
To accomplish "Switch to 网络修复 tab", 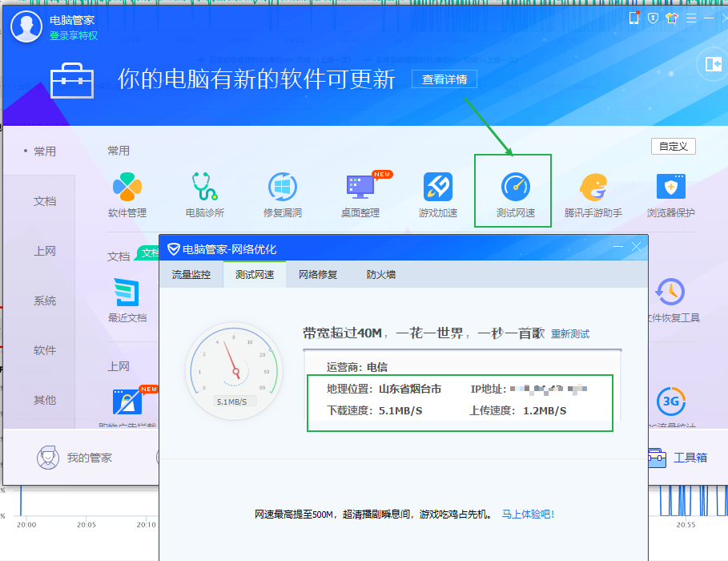I will (x=318, y=275).
